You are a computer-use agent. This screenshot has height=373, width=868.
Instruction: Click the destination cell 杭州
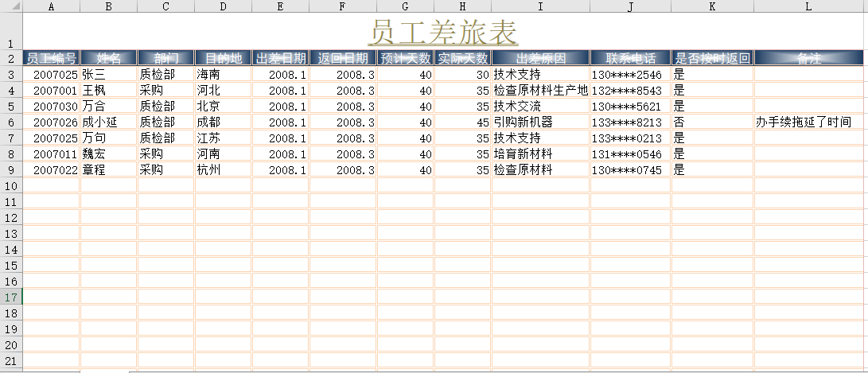tap(223, 169)
